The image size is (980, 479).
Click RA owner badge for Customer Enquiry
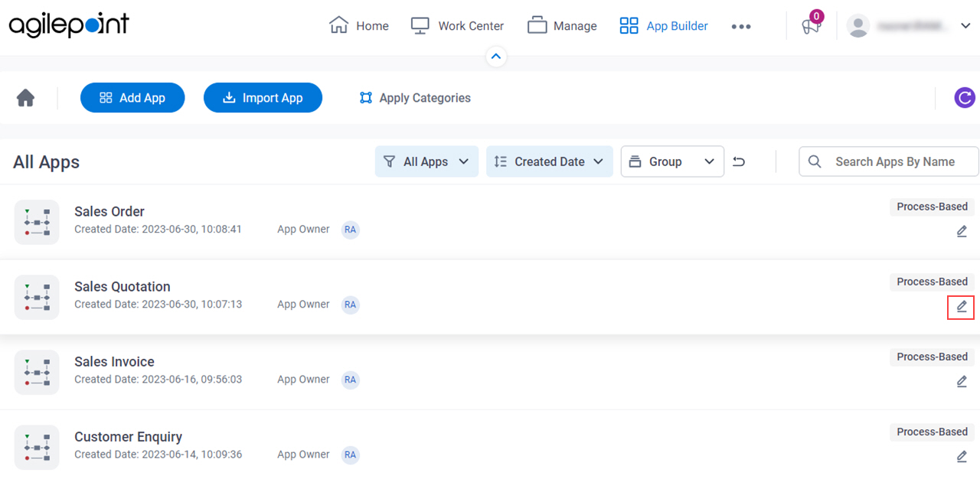point(350,455)
